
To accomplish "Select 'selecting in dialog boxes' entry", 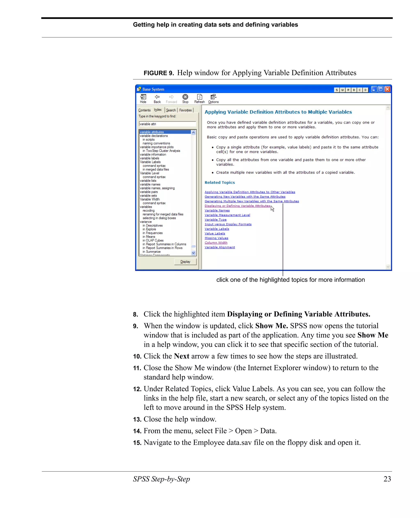I will (159, 218).
